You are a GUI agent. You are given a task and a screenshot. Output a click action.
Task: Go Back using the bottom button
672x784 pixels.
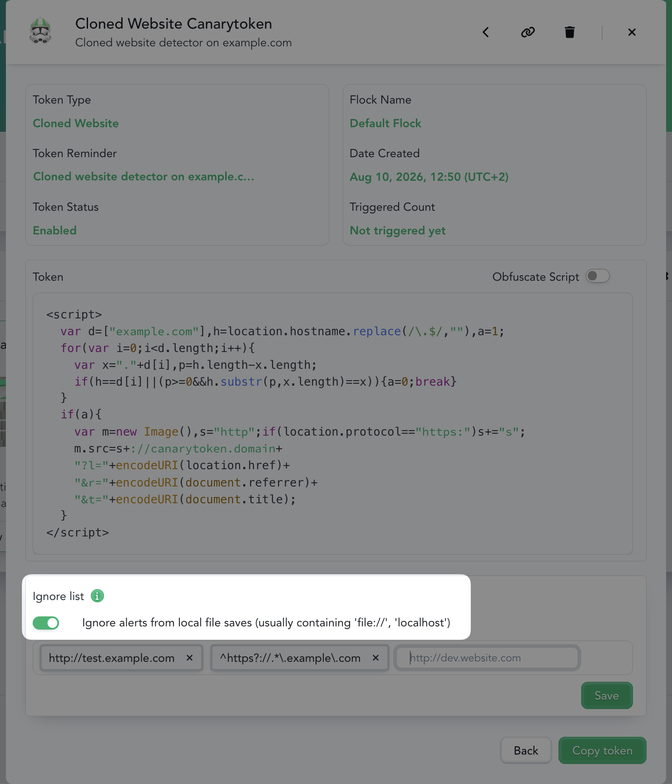pyautogui.click(x=526, y=750)
